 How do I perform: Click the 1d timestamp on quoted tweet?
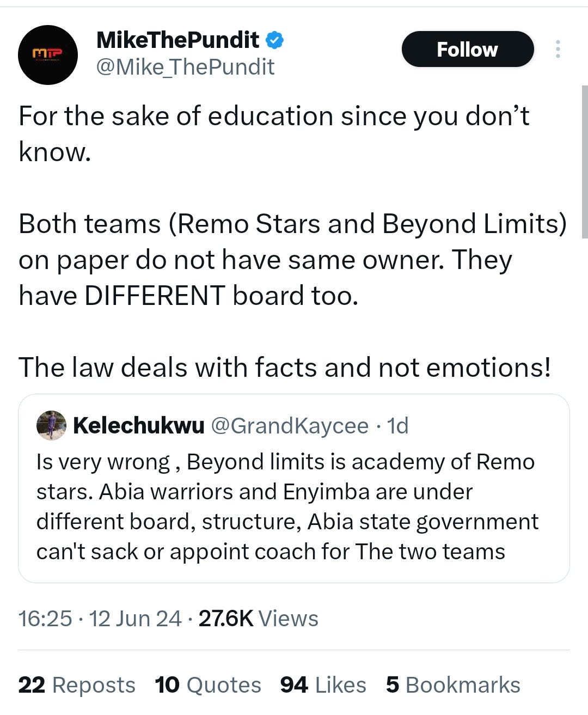coord(398,426)
